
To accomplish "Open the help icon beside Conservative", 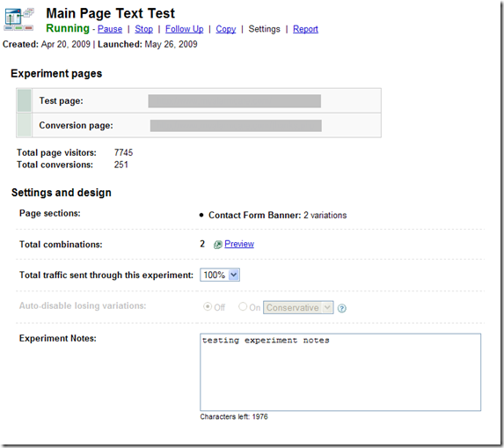I will coord(342,308).
